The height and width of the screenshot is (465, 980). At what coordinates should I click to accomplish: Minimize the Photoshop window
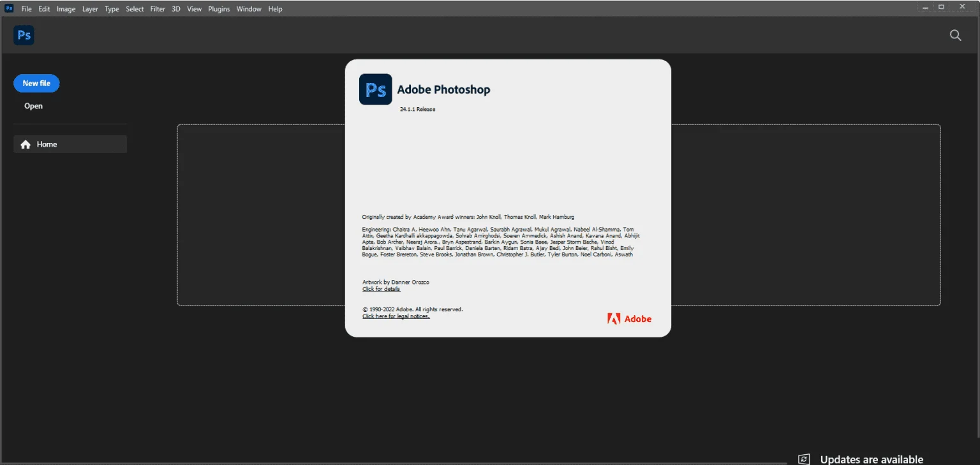click(x=925, y=6)
